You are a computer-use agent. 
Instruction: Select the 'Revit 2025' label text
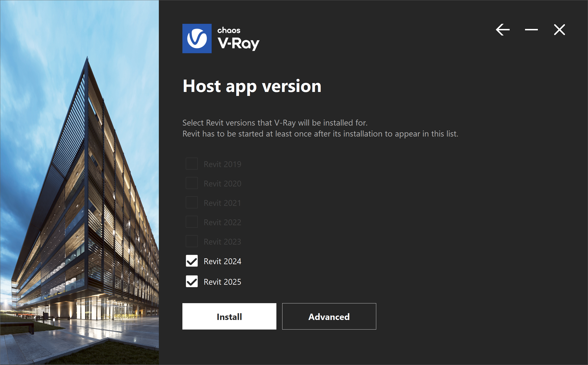223,282
